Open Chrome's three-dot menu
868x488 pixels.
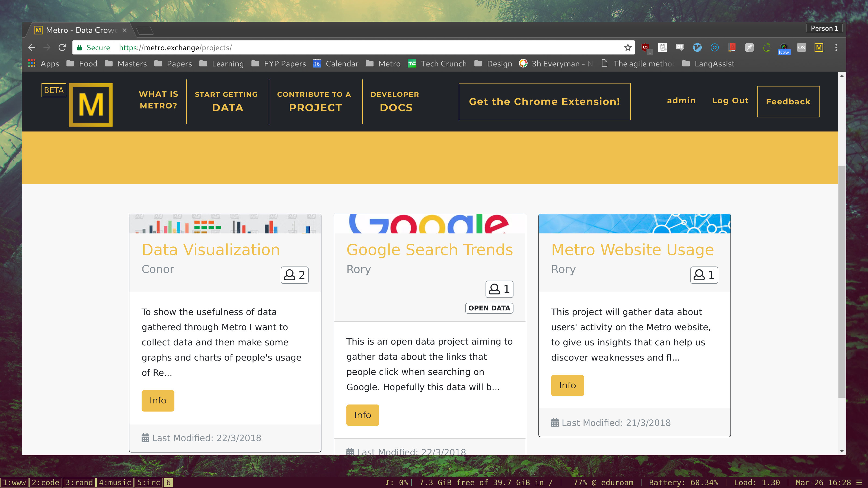point(836,47)
